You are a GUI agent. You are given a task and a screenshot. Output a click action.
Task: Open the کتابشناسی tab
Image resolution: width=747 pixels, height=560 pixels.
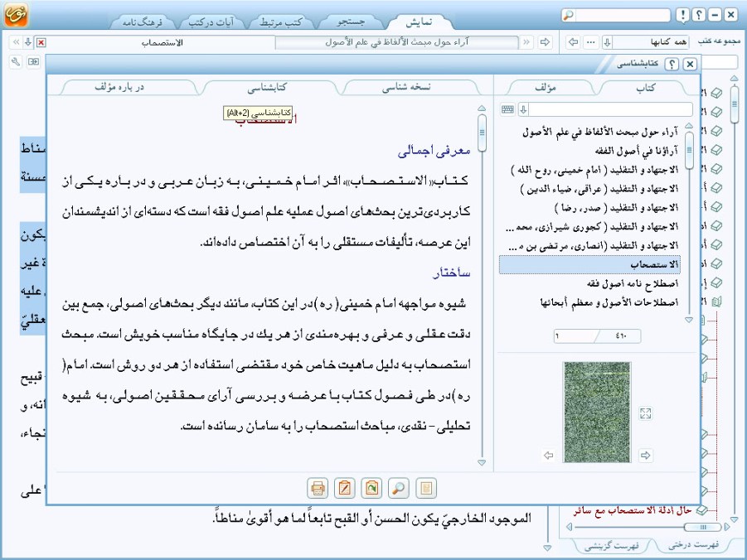pyautogui.click(x=267, y=87)
